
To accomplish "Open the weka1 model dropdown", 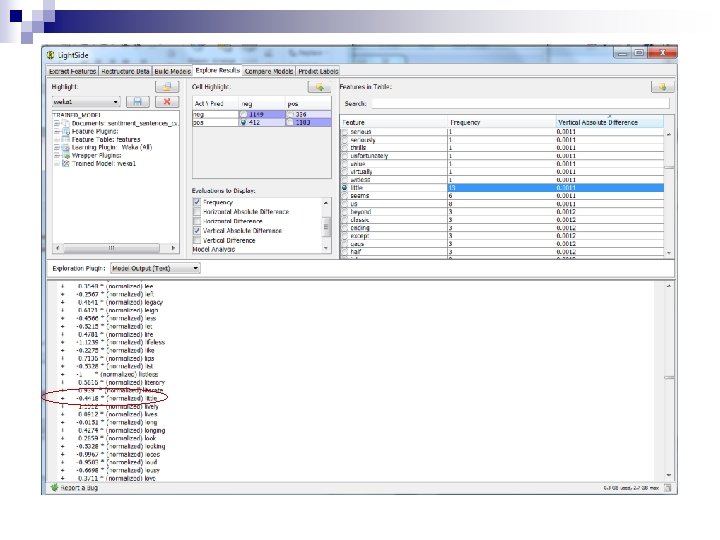I will pyautogui.click(x=86, y=101).
